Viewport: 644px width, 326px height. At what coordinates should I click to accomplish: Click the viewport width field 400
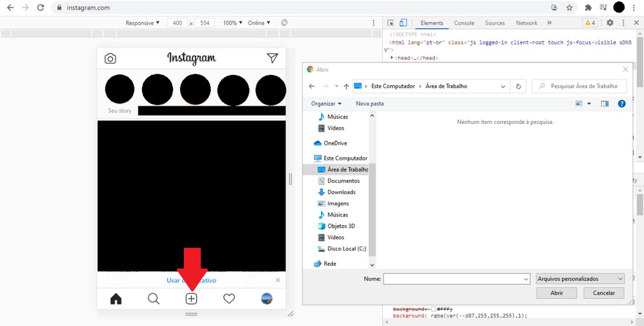(177, 23)
